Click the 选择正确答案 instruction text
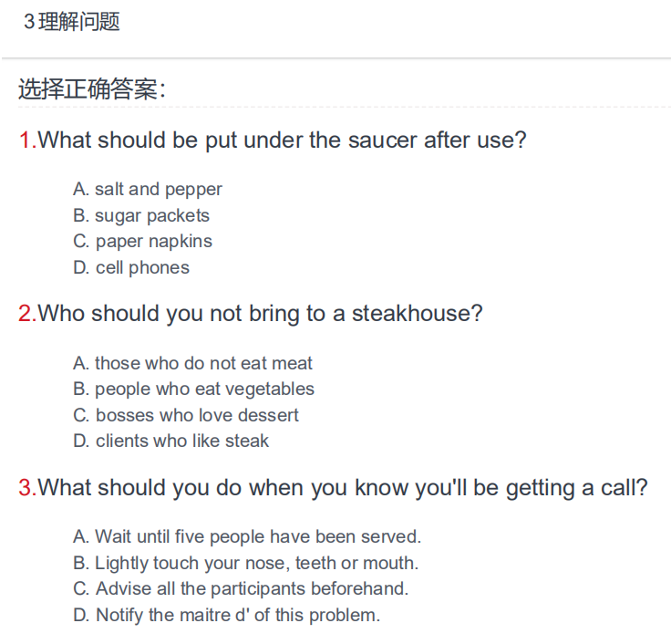The width and height of the screenshot is (671, 644). tap(92, 89)
